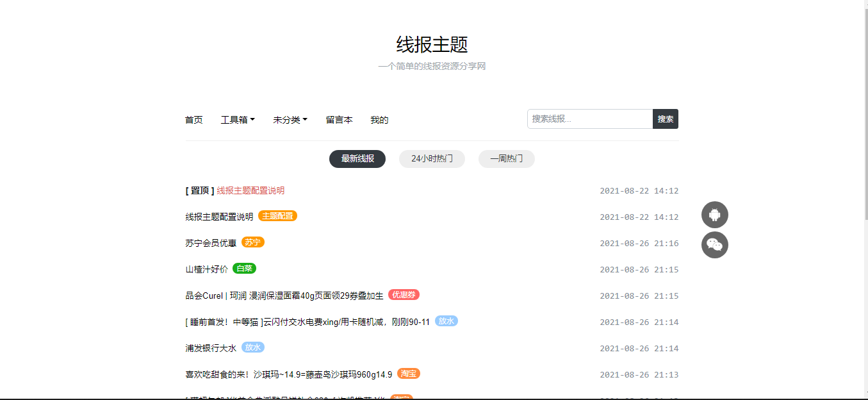Click the orange 主题配置 tag badge
This screenshot has width=868, height=400.
279,216
